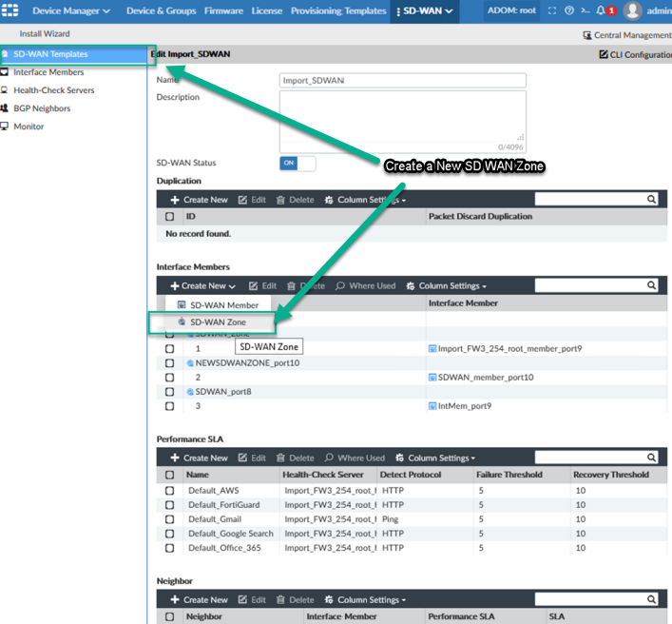Check the SDWAN_port8 row checkbox
The image size is (672, 624).
click(x=170, y=392)
